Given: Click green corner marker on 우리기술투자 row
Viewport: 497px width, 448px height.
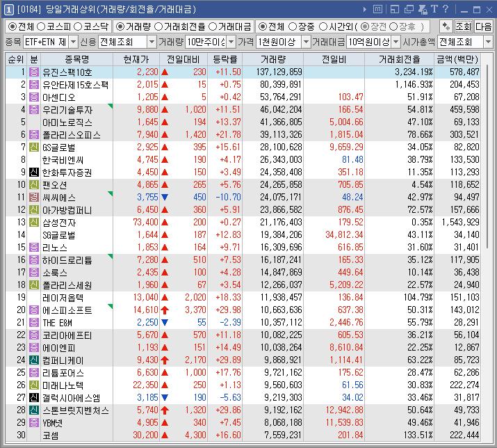Looking at the screenshot, I should tap(111, 106).
